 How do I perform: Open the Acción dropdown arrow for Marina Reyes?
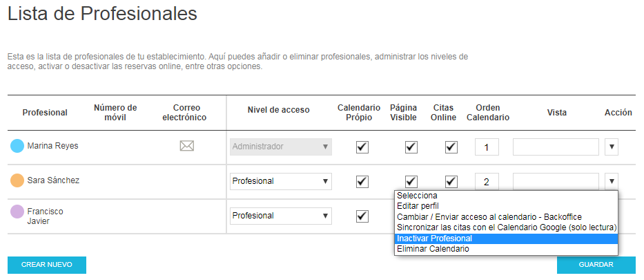point(612,147)
